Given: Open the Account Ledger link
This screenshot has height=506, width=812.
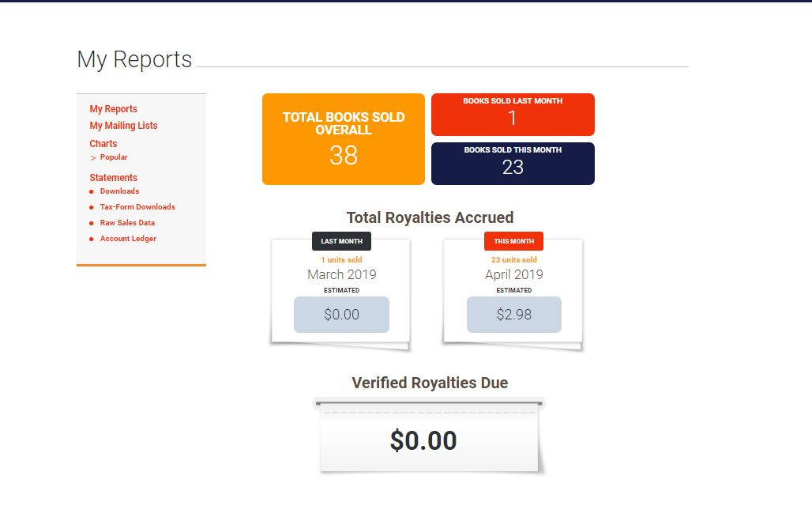Looking at the screenshot, I should point(128,239).
